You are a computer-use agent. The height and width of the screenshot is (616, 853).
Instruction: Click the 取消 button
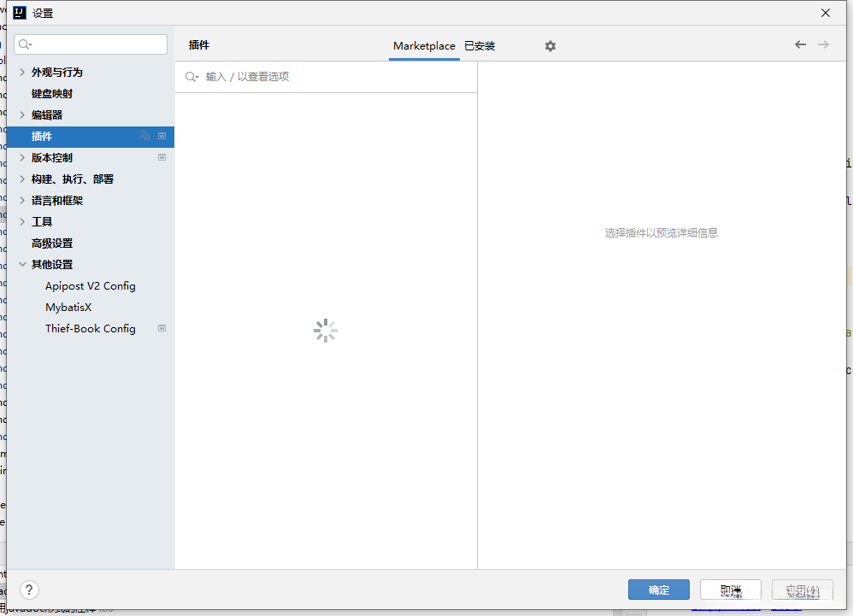(730, 590)
